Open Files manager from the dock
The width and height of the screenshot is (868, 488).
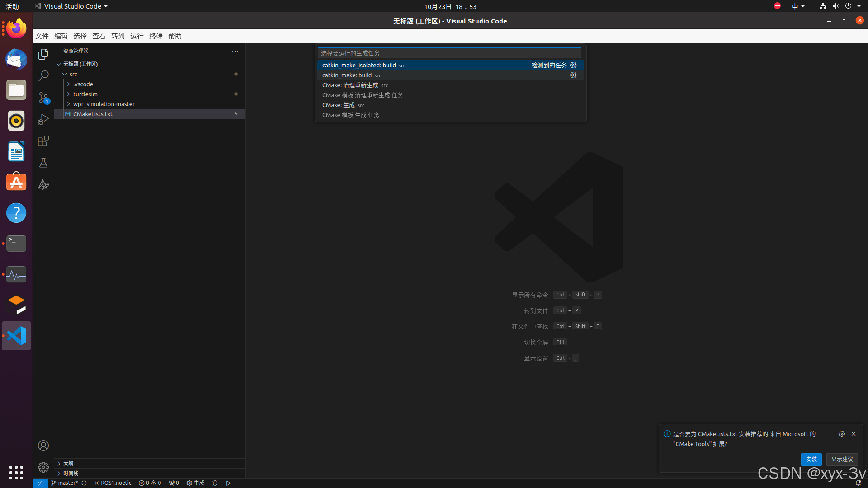16,90
